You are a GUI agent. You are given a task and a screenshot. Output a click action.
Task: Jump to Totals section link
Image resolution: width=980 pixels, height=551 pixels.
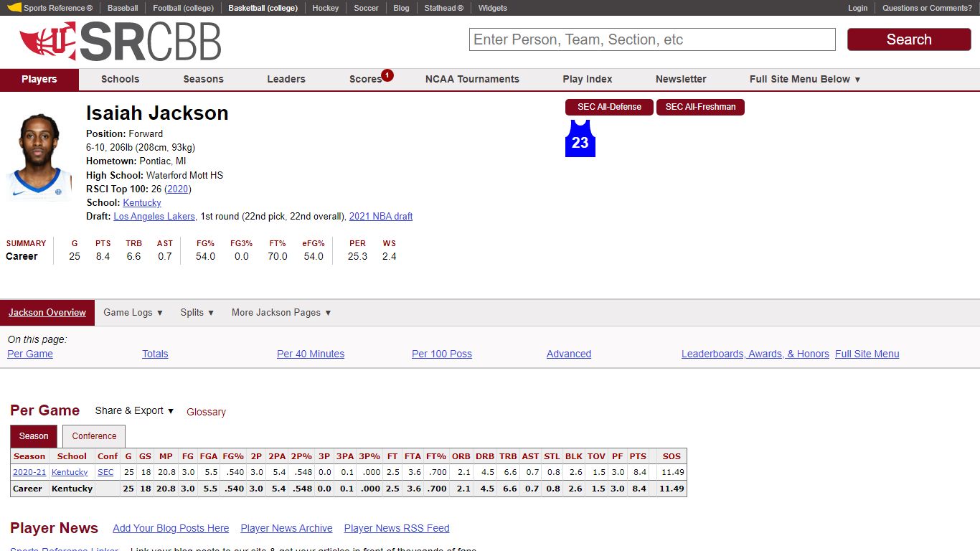(x=155, y=354)
